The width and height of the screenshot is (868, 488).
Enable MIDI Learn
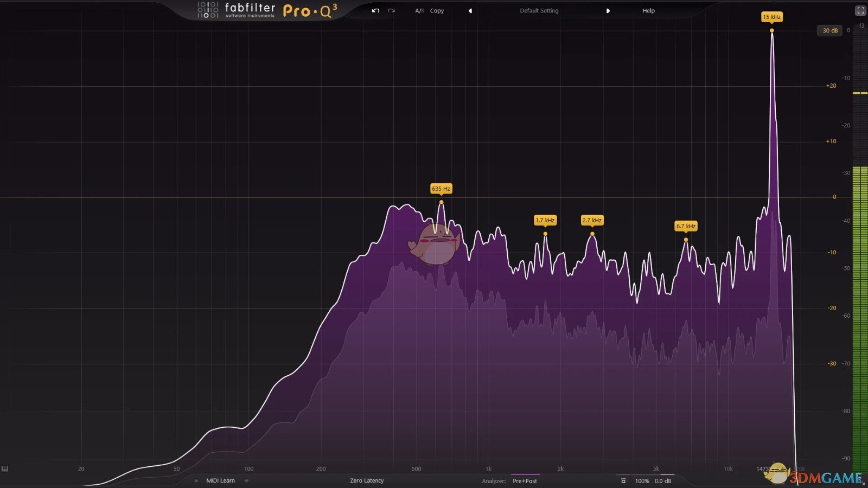pyautogui.click(x=220, y=480)
